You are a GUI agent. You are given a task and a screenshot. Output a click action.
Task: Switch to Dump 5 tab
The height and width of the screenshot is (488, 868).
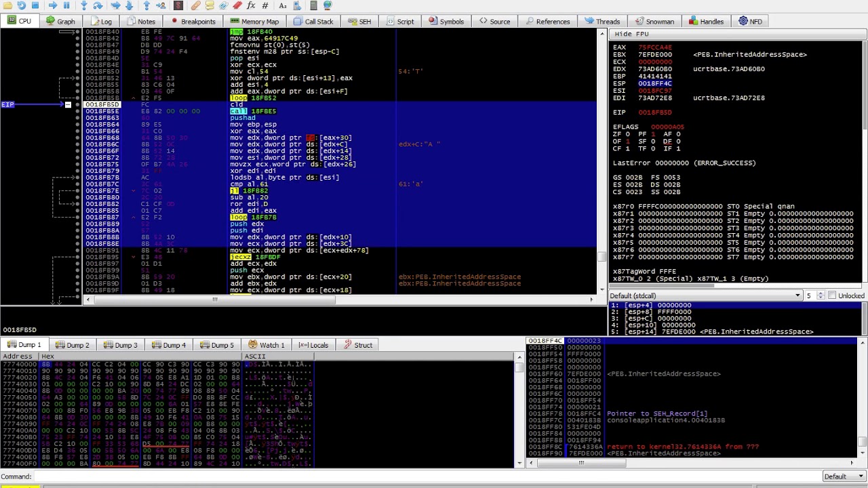point(216,345)
